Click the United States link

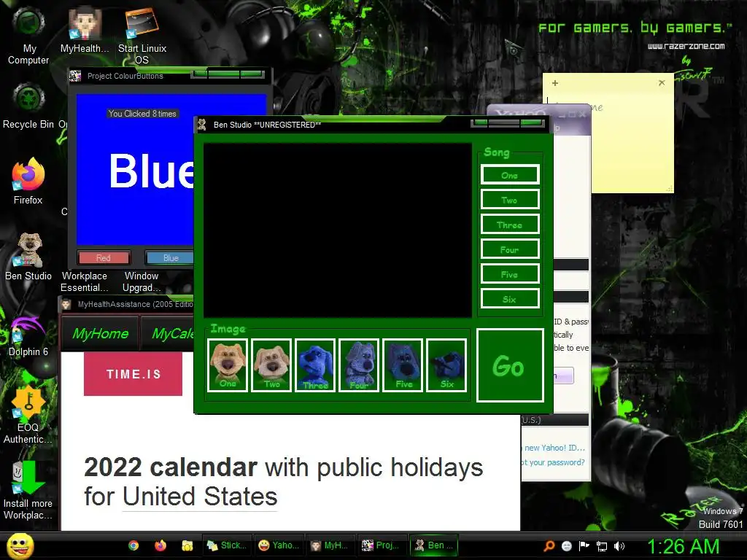(x=200, y=496)
